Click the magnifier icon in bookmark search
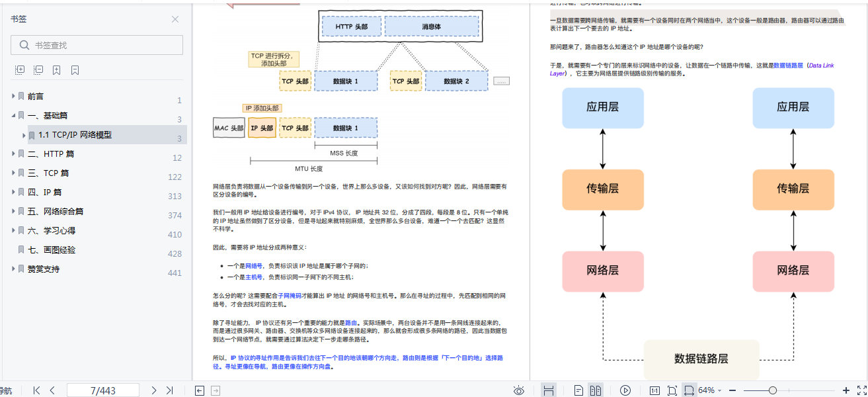The width and height of the screenshot is (868, 397). [24, 45]
